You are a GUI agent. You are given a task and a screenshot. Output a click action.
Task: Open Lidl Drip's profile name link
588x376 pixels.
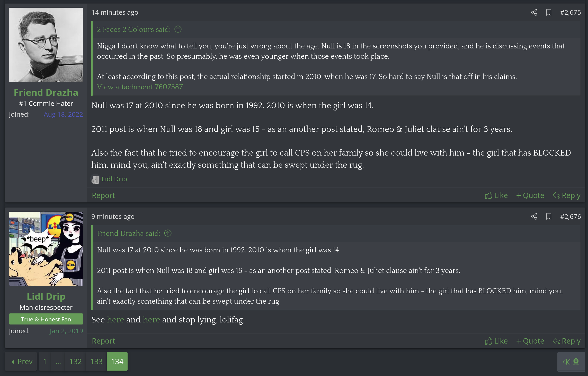pos(46,296)
